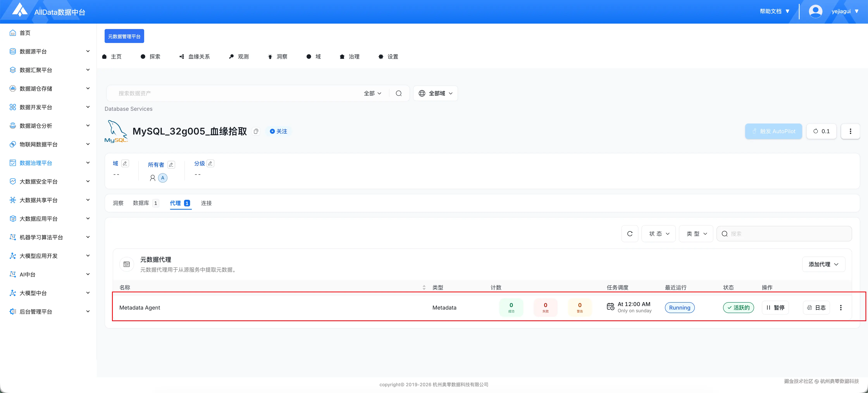This screenshot has width=868, height=393.
Task: Click the 元数据管理平台 button
Action: [124, 36]
